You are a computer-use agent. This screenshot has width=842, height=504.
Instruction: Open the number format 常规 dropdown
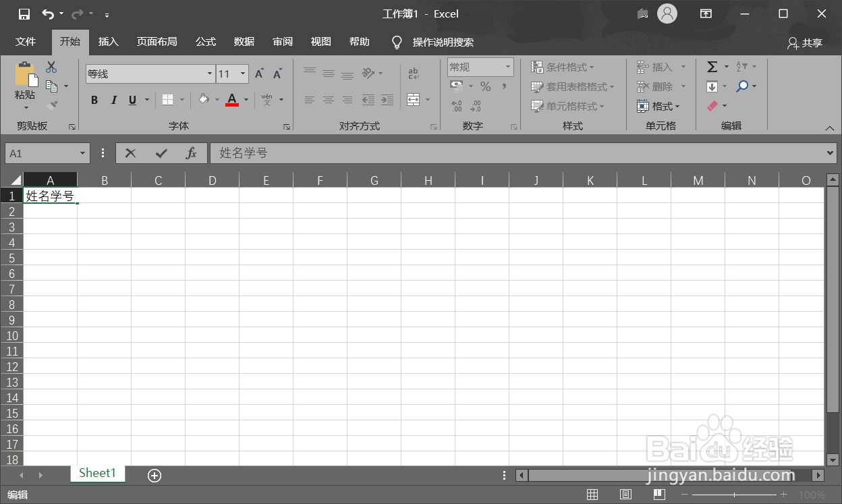pos(507,67)
